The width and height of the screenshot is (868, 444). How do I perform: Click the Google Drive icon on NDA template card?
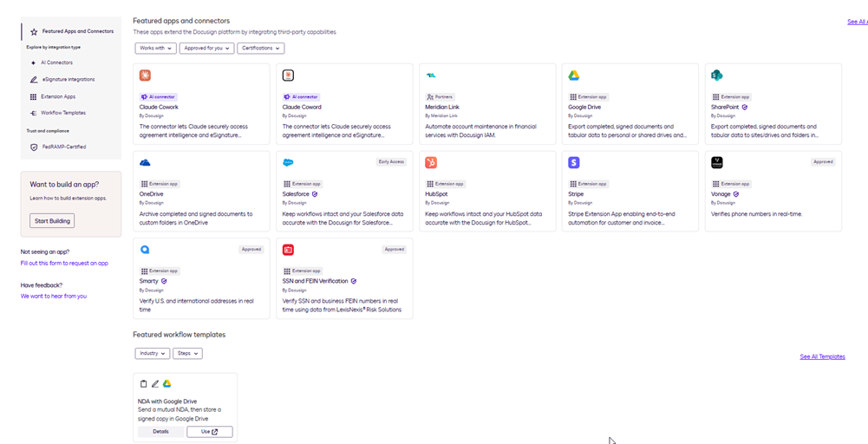[x=166, y=383]
